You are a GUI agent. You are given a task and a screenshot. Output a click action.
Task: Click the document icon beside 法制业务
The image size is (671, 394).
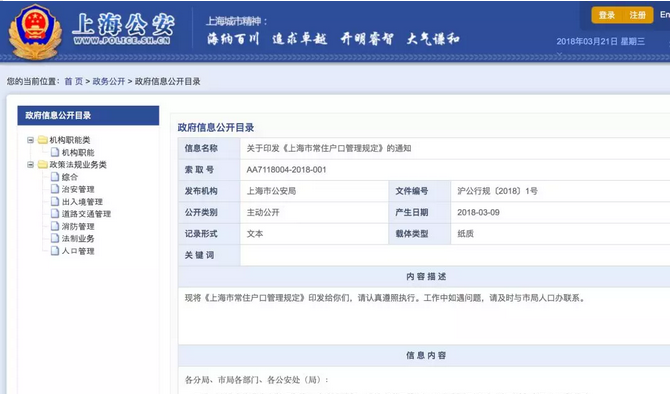[55, 238]
